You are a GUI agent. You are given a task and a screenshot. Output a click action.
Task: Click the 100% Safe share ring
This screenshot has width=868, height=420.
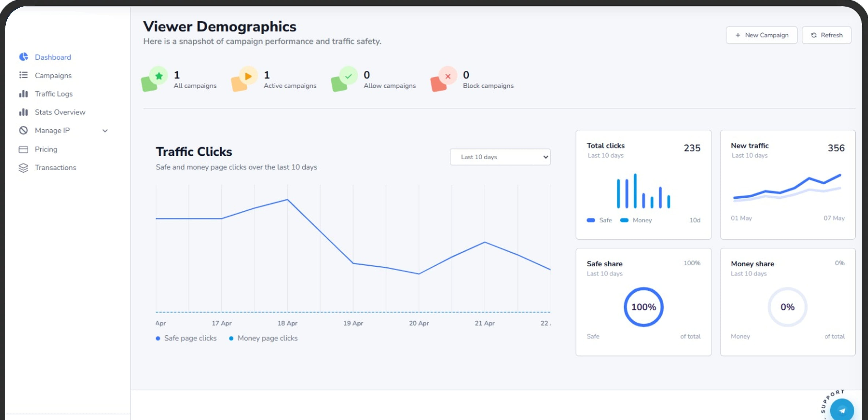coord(643,307)
